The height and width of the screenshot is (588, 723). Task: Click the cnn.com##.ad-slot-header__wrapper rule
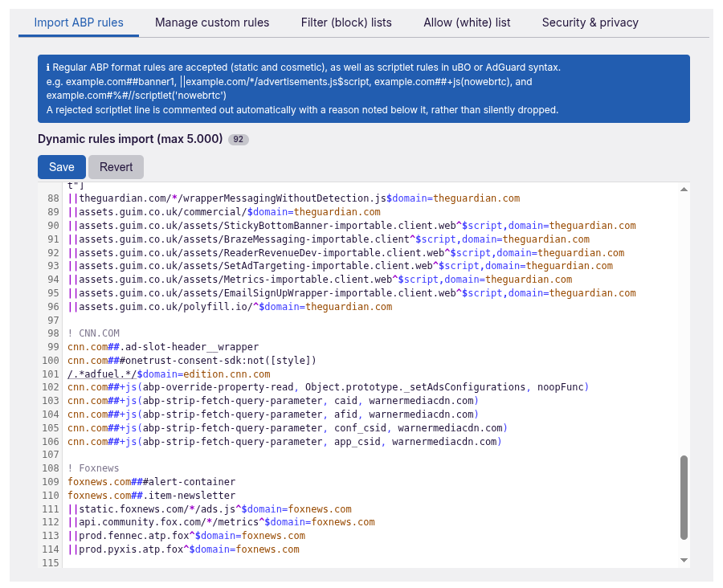[163, 347]
